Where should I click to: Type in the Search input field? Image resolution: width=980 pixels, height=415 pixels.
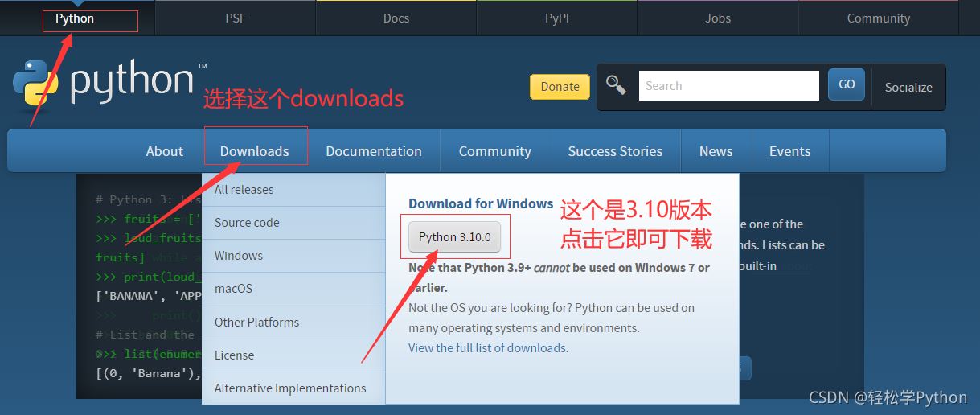[x=728, y=86]
